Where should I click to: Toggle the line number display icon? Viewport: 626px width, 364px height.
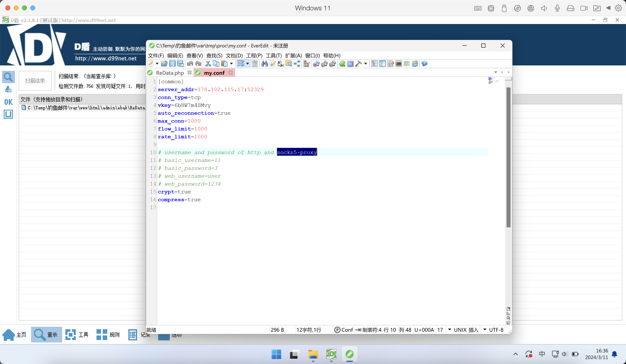click(255, 64)
